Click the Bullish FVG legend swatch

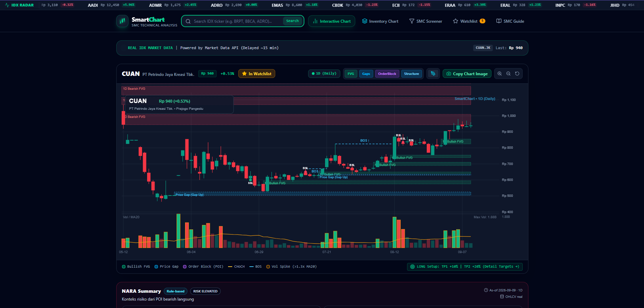click(x=124, y=267)
